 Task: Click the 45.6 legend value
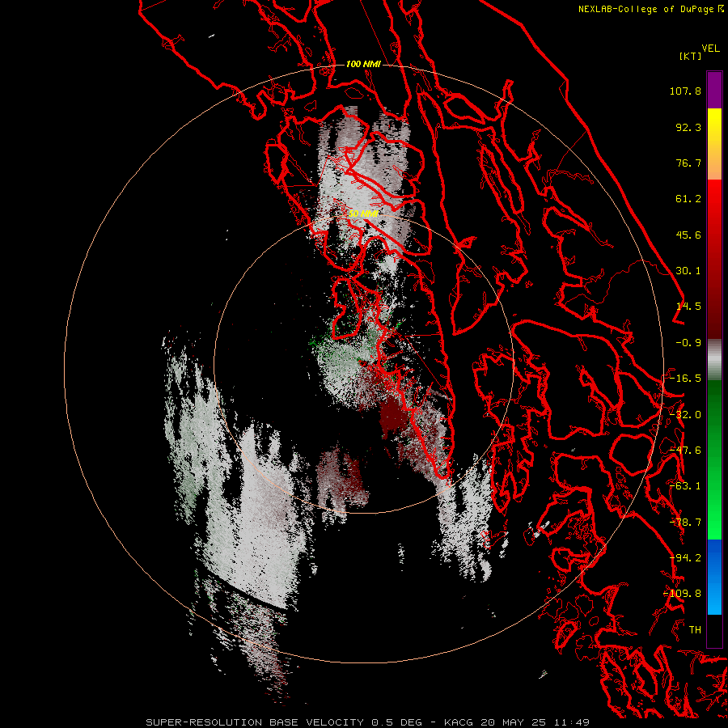click(688, 235)
